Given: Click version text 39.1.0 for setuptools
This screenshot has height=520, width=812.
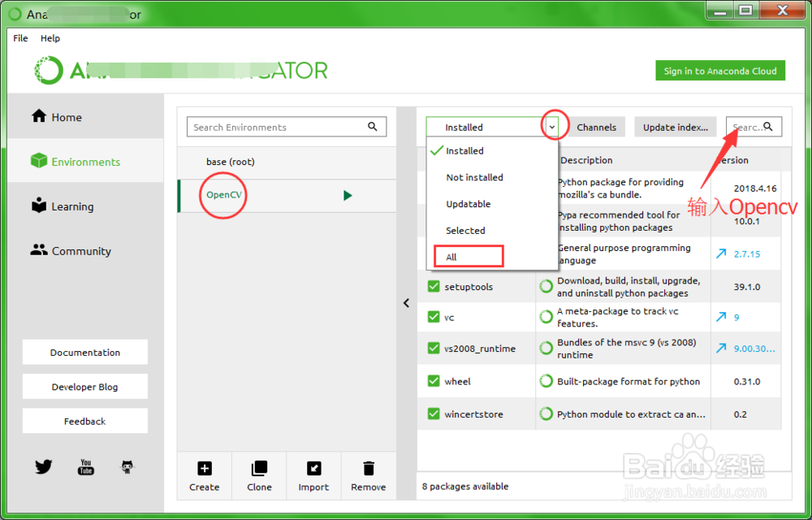Looking at the screenshot, I should tap(747, 287).
